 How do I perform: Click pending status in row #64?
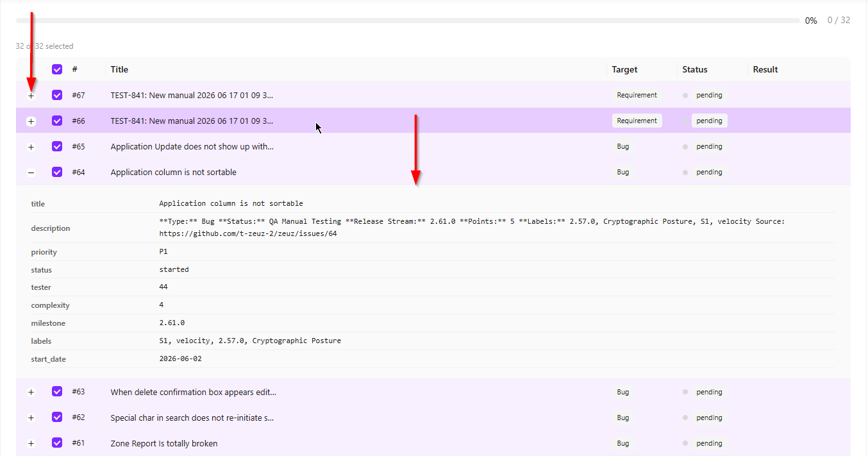709,172
